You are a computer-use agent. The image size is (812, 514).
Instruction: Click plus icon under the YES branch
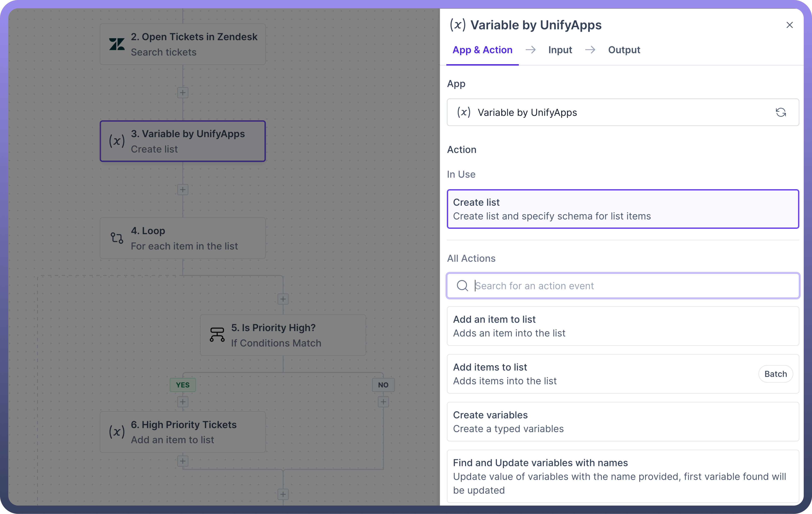coord(182,402)
